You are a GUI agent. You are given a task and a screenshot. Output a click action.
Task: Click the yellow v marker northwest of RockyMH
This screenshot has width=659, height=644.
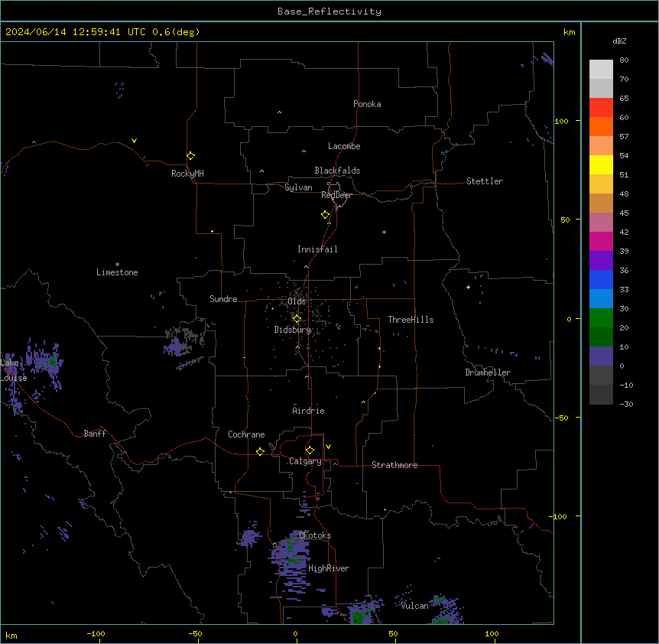click(134, 141)
